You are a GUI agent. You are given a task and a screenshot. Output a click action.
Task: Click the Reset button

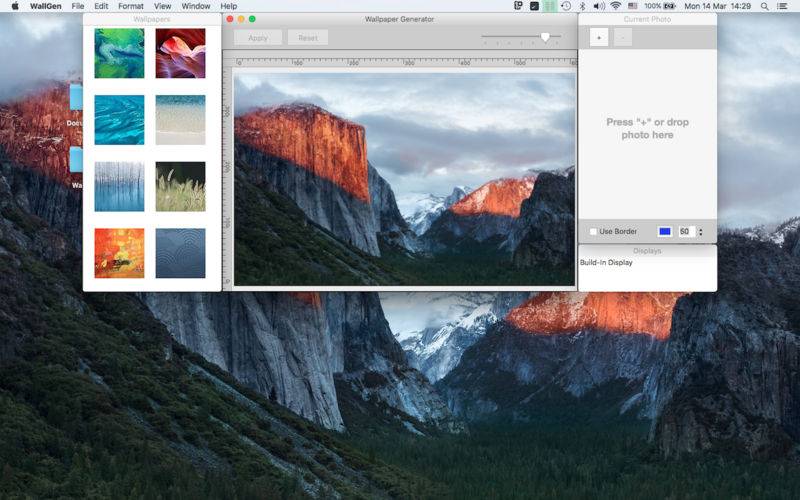coord(308,38)
